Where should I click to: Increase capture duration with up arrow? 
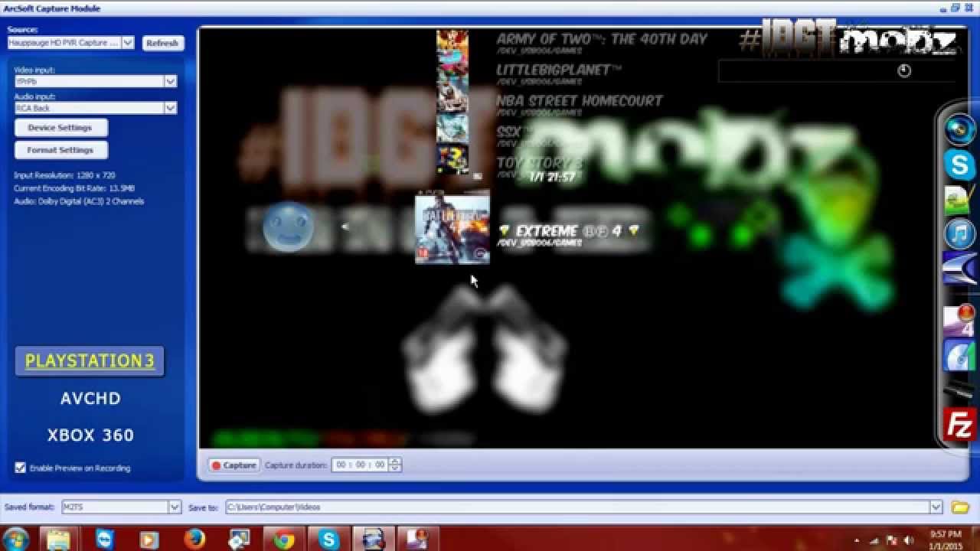[x=395, y=461]
